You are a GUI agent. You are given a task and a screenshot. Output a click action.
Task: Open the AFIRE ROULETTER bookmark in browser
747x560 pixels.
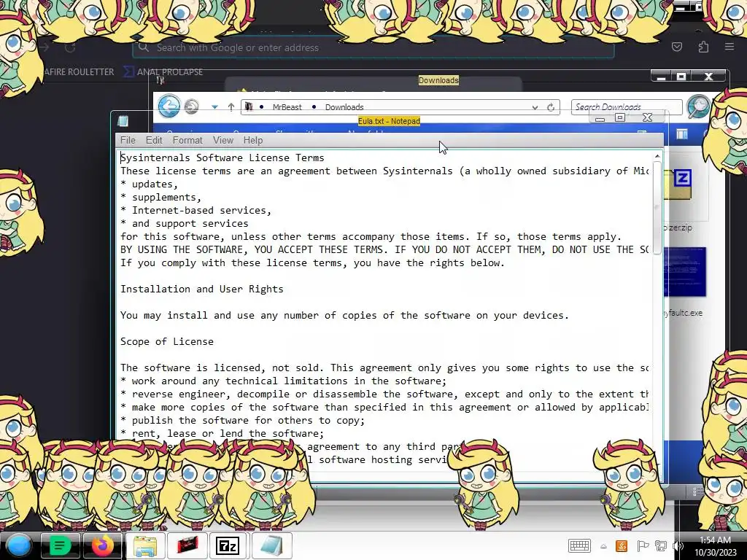(x=79, y=72)
